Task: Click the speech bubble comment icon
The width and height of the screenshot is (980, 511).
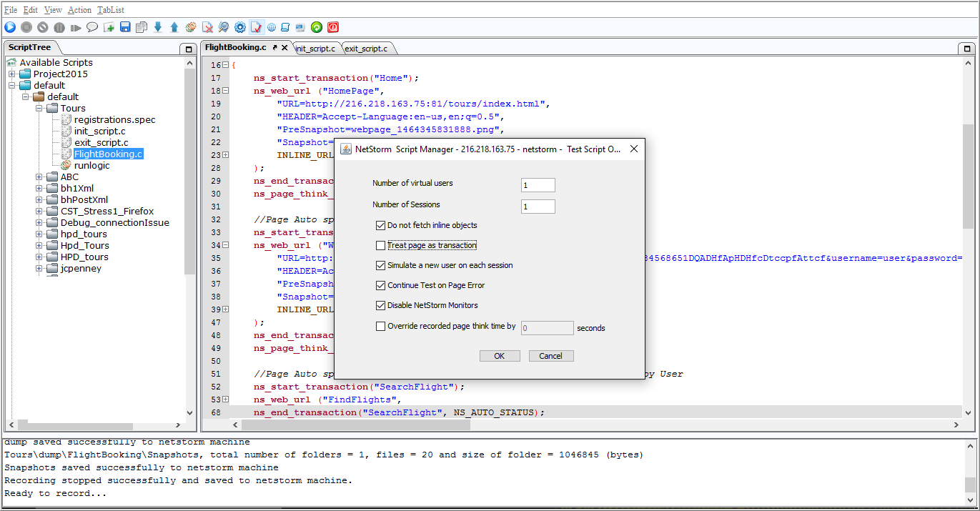Action: pos(92,27)
